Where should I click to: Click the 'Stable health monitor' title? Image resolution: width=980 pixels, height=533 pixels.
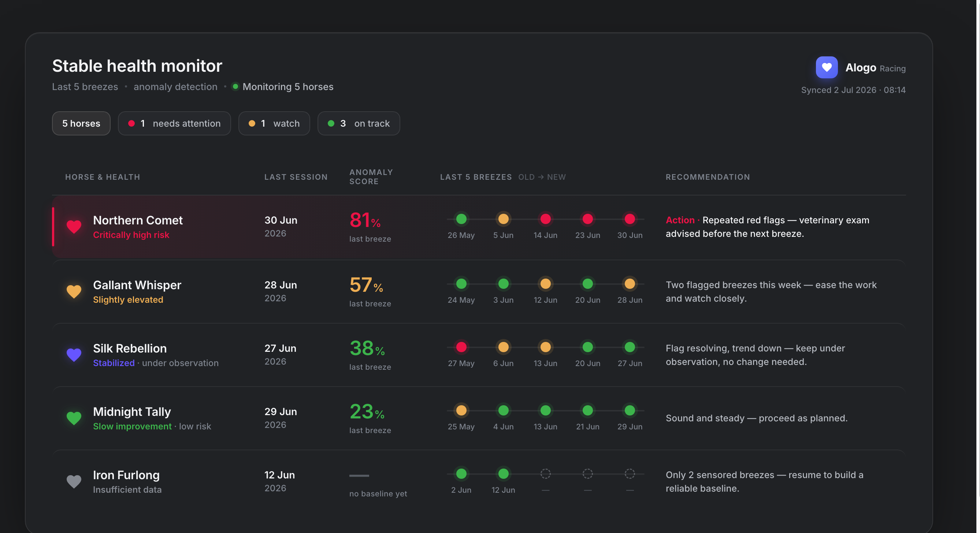[137, 66]
